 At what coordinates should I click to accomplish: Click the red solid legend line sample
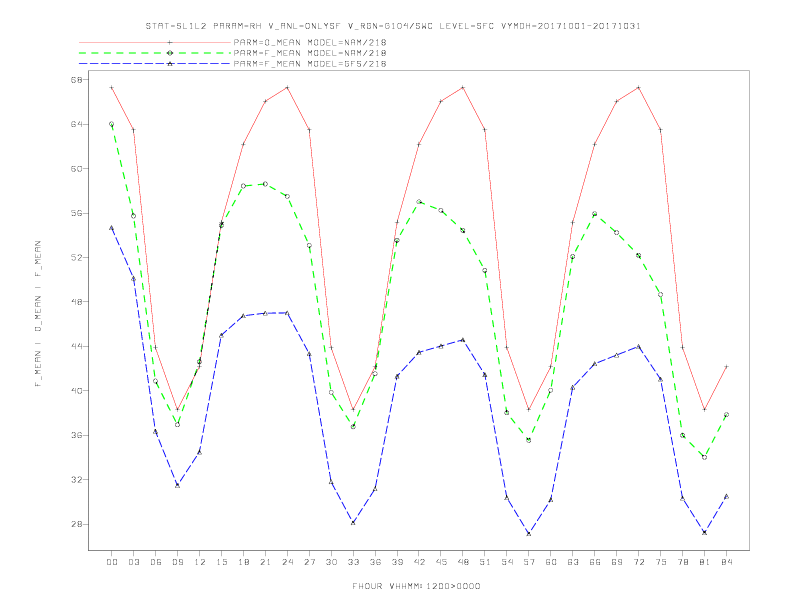pyautogui.click(x=155, y=42)
